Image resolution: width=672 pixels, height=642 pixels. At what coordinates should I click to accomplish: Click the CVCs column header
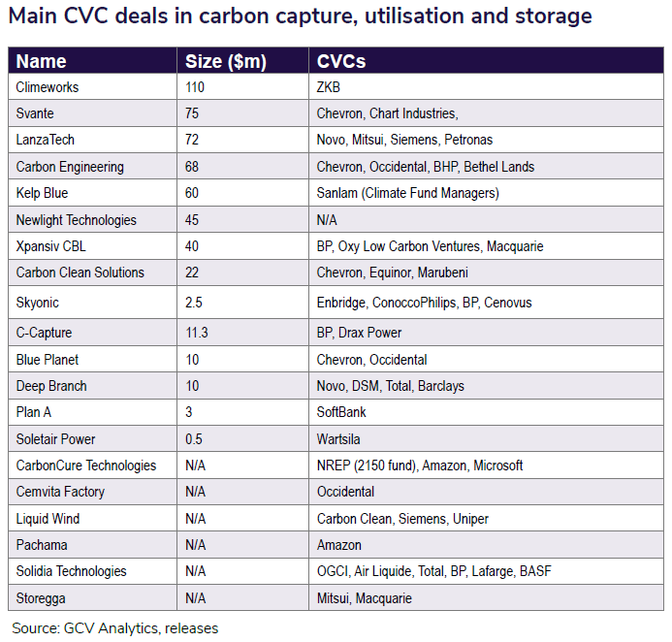(341, 62)
